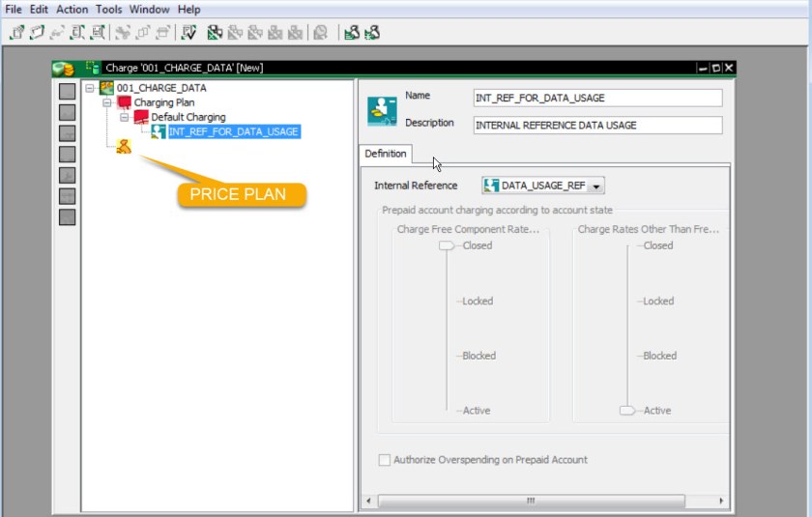Click Blocked on Charge Free Component slider
Viewport: 812px width, 517px height.
479,356
